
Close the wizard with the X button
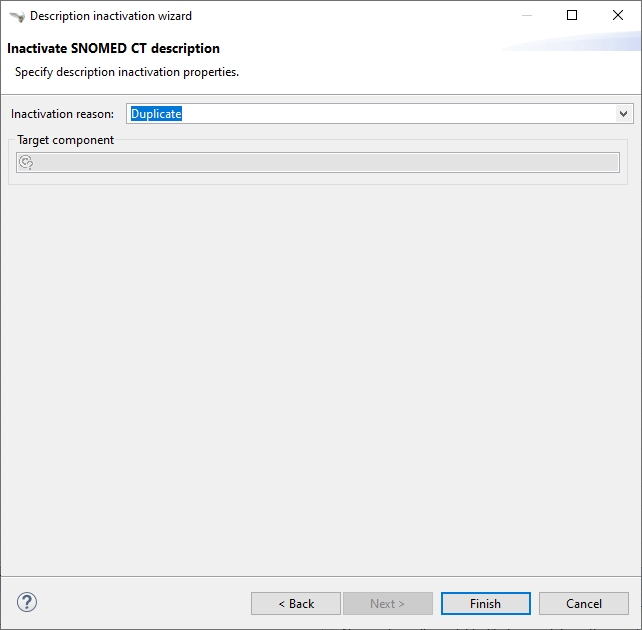pyautogui.click(x=618, y=16)
